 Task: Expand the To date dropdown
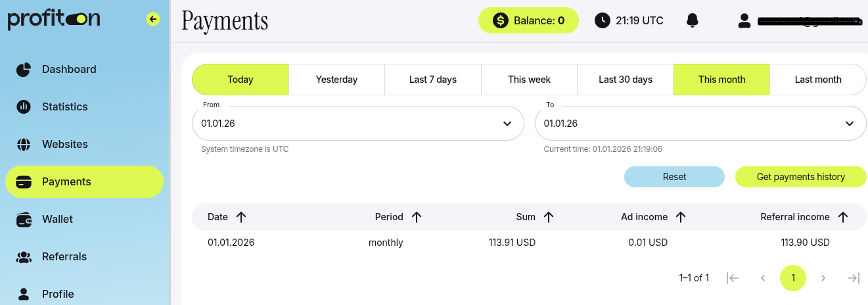click(850, 124)
